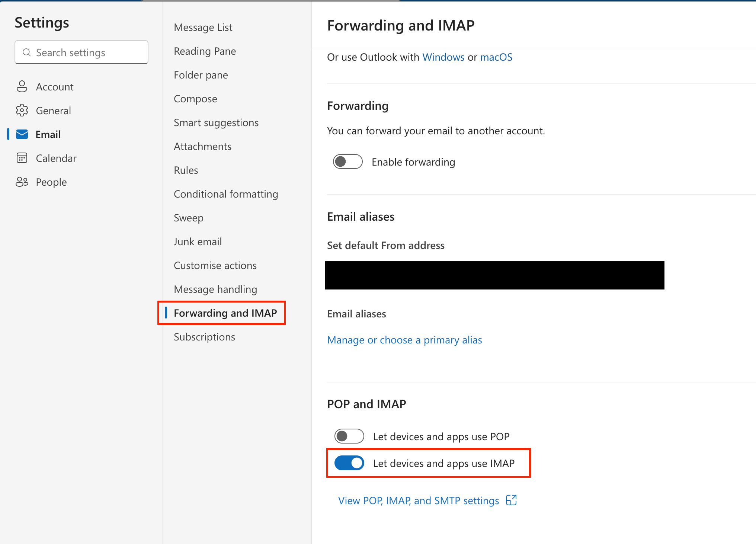Image resolution: width=756 pixels, height=544 pixels.
Task: Select Folder pane option
Action: pos(201,75)
